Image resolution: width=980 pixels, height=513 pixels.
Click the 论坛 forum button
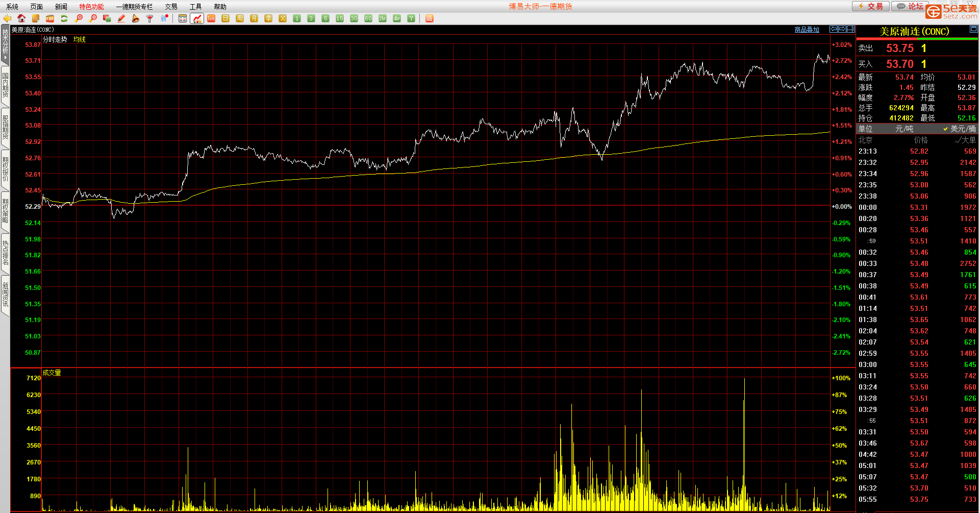coord(911,6)
